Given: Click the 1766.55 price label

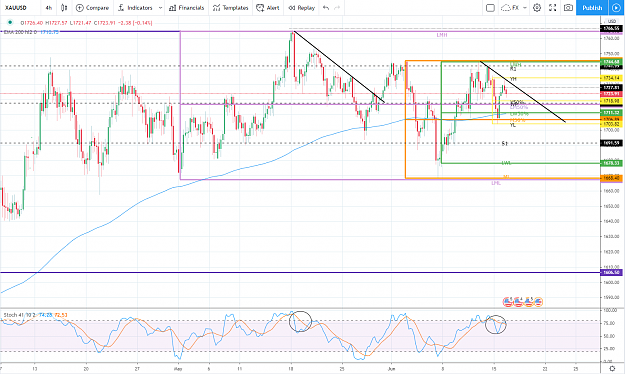Looking at the screenshot, I should click(x=611, y=29).
